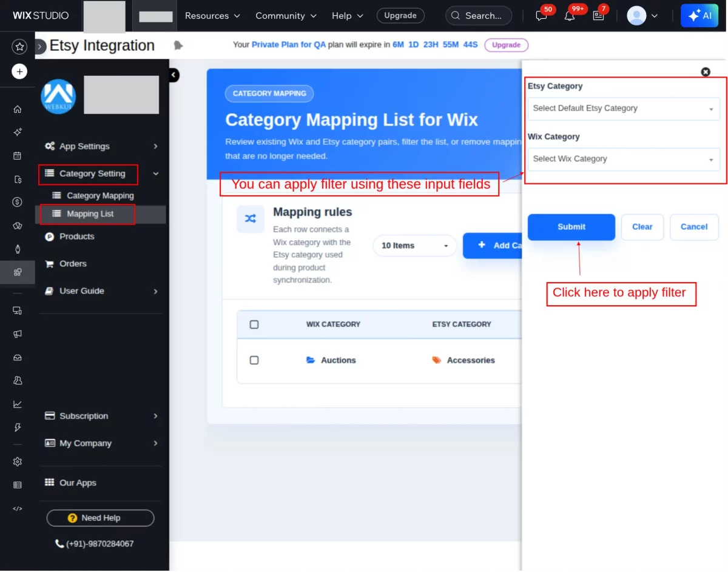Screen dimensions: 728x572
Task: Click the lightning automations icon
Action: click(x=18, y=428)
